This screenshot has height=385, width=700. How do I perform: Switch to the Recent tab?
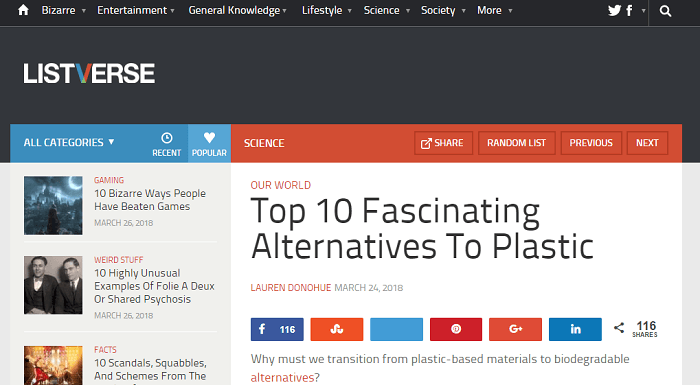(167, 144)
